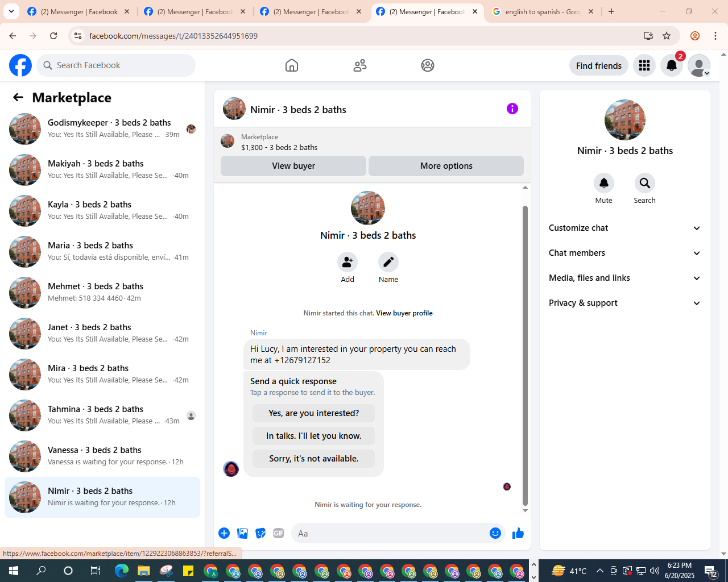The image size is (728, 582).
Task: Switch to the second Messenger browser tab
Action: click(x=195, y=11)
